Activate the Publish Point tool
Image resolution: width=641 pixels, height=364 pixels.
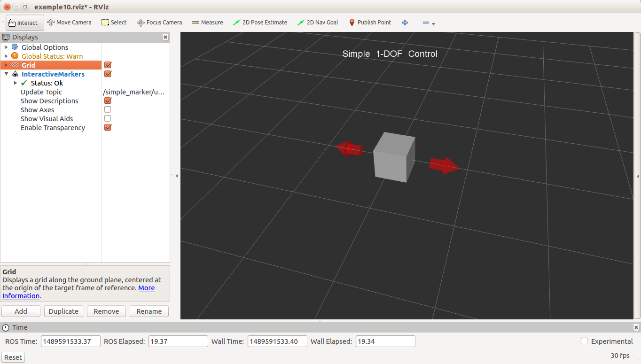click(370, 22)
